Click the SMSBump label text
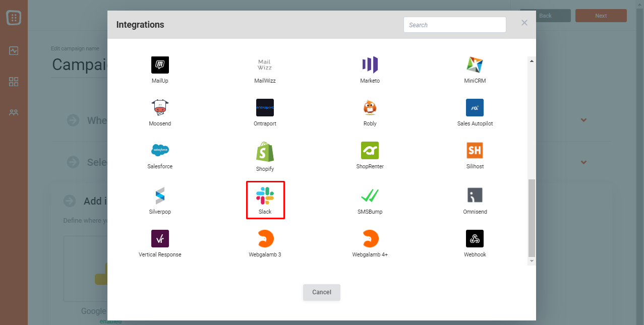 pos(370,212)
